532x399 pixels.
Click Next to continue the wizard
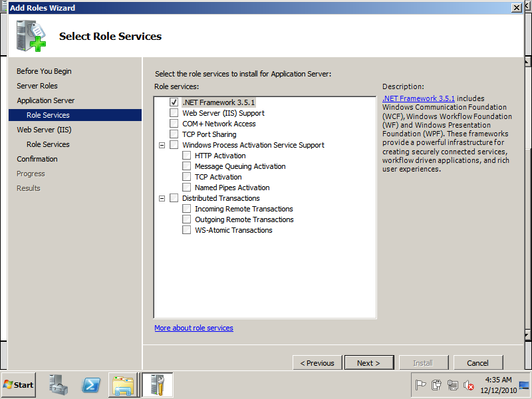tap(369, 363)
